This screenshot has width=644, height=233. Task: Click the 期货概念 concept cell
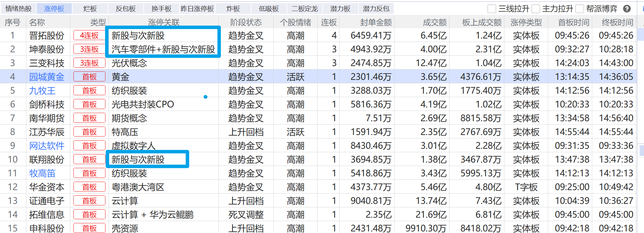pyautogui.click(x=129, y=118)
